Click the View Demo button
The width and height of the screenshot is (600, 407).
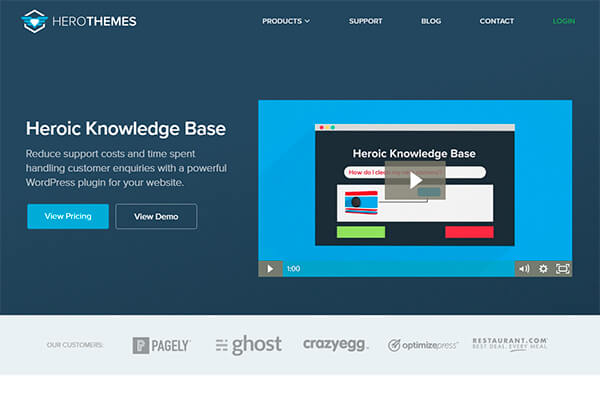click(156, 217)
